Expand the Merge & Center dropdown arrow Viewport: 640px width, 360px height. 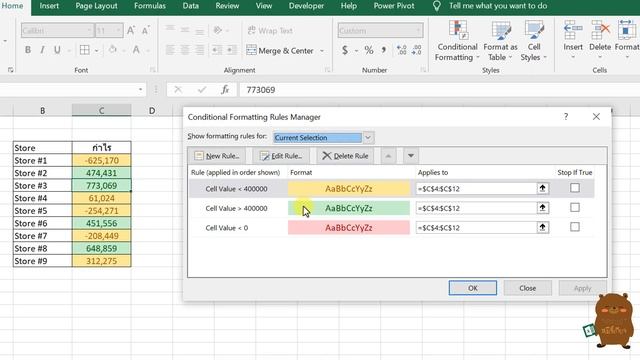[x=322, y=51]
